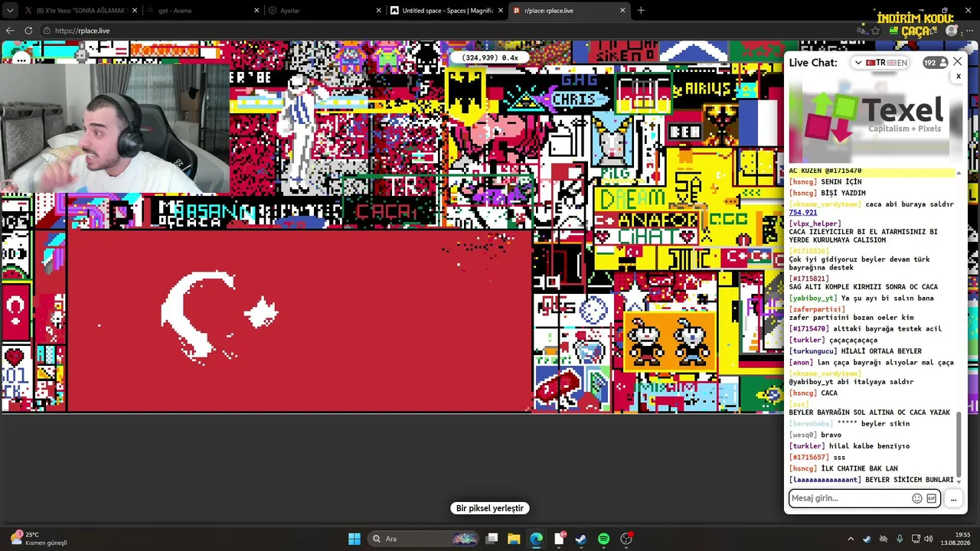Click username [turkungucu] in chat

pyautogui.click(x=815, y=351)
